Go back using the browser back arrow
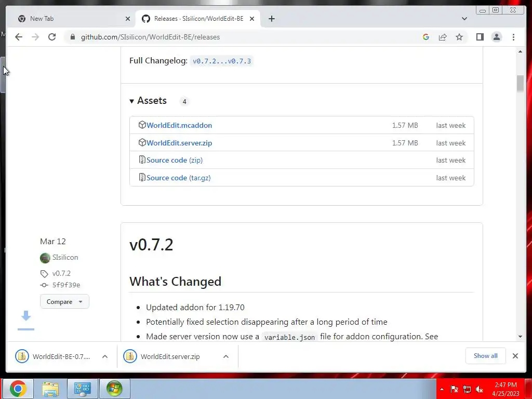532x399 pixels. click(x=19, y=37)
